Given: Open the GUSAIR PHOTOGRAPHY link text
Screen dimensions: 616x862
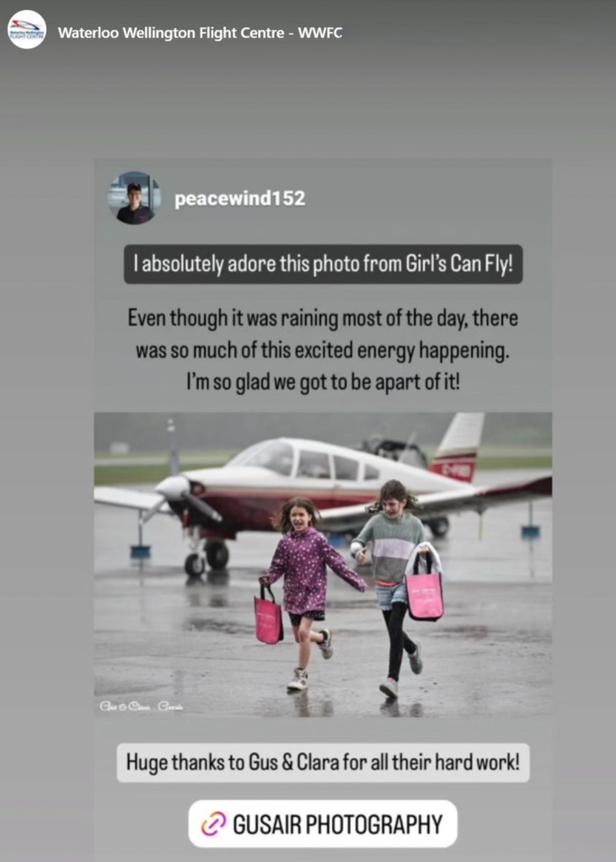Looking at the screenshot, I should (338, 824).
